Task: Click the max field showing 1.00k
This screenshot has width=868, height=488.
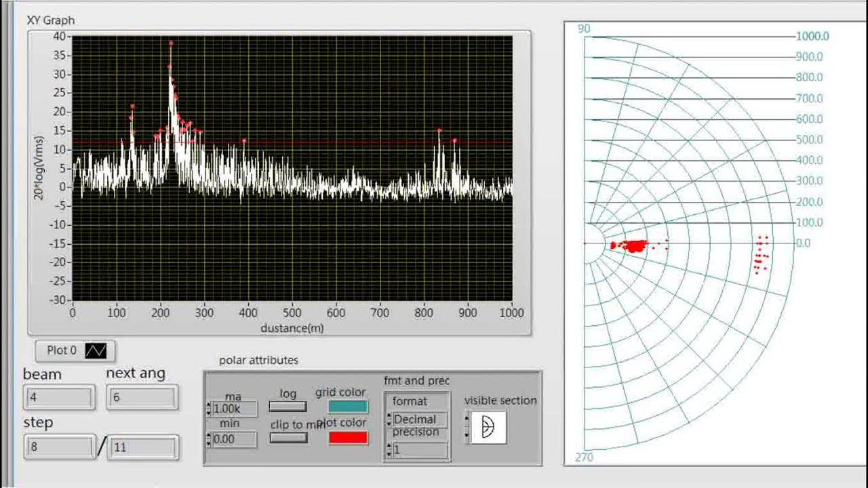Action: pos(235,409)
